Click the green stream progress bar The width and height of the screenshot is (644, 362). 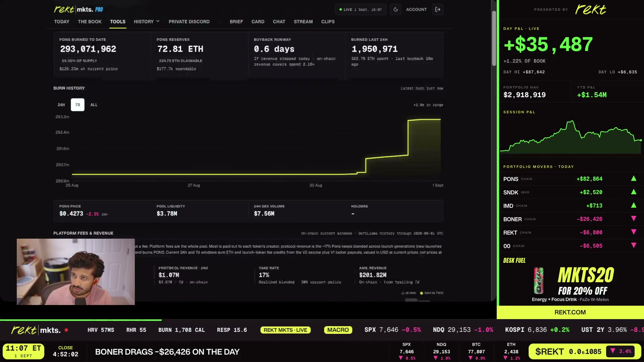(x=81, y=320)
